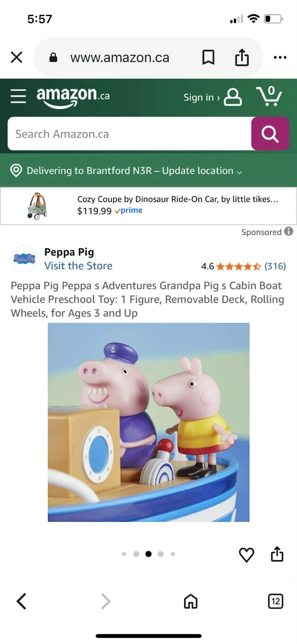Viewport: 297px width, 644px height.
Task: Click Sign in account link
Action: [213, 97]
